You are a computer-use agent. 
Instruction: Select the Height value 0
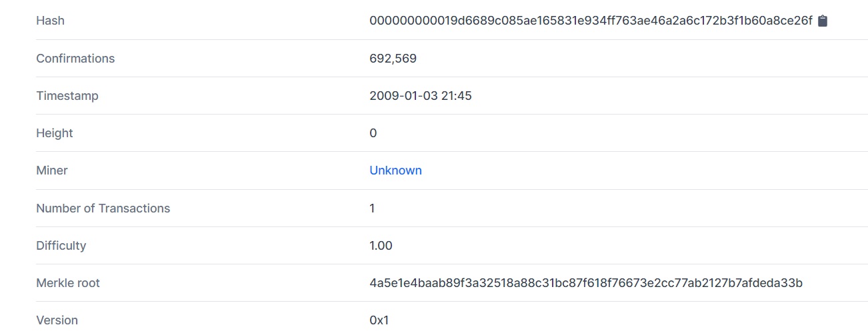coord(373,133)
